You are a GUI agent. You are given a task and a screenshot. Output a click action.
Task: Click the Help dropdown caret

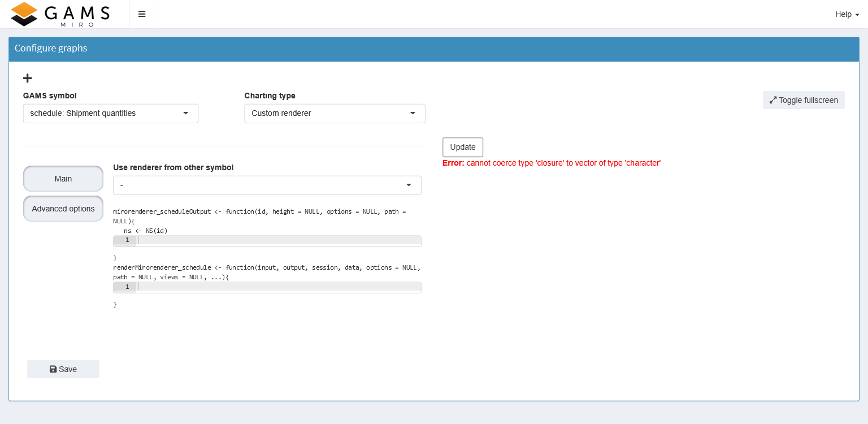pyautogui.click(x=857, y=14)
